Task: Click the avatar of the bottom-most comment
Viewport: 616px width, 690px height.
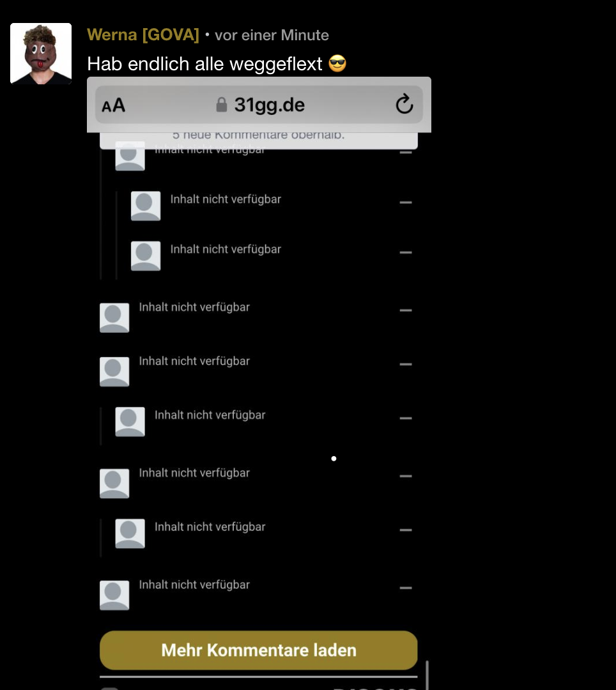Action: (x=114, y=595)
